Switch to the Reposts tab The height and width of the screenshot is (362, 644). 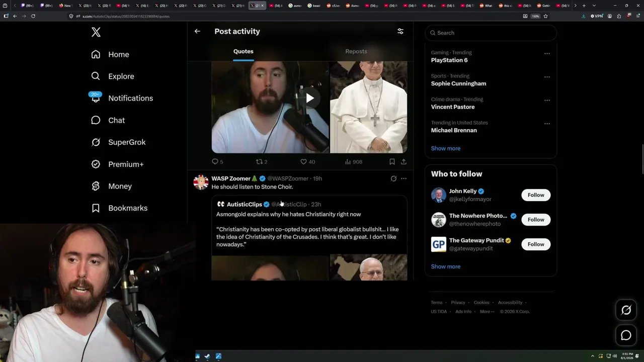356,51
